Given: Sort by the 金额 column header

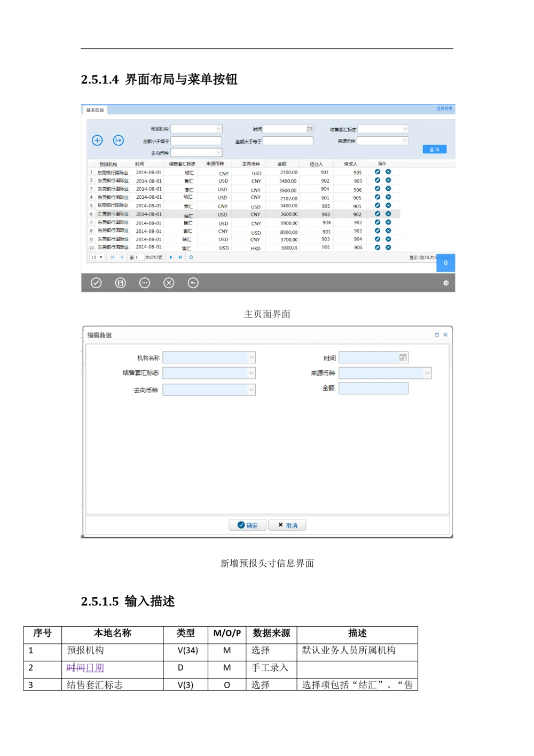Looking at the screenshot, I should [x=282, y=164].
